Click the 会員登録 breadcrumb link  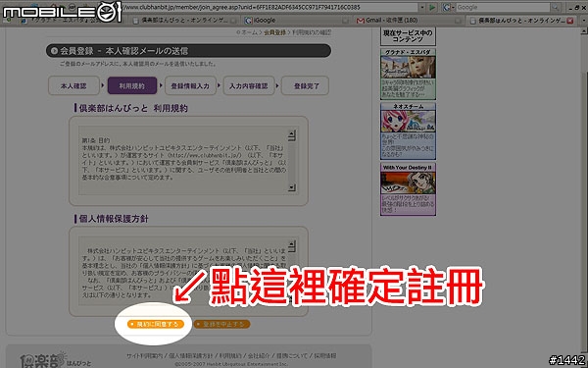tap(274, 32)
